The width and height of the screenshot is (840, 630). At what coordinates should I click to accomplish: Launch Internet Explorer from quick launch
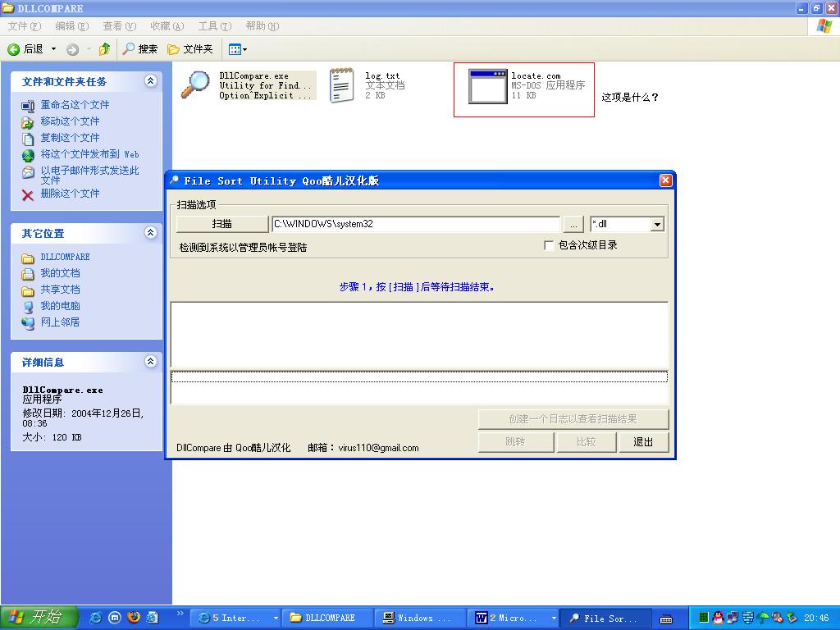pos(95,618)
